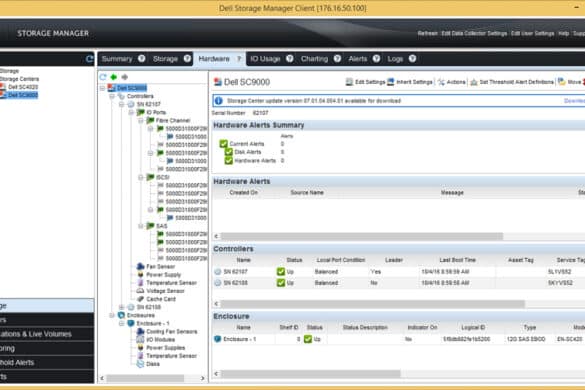This screenshot has height=390, width=585.
Task: Click Voltage Sensor icon in tree
Action: 140,291
